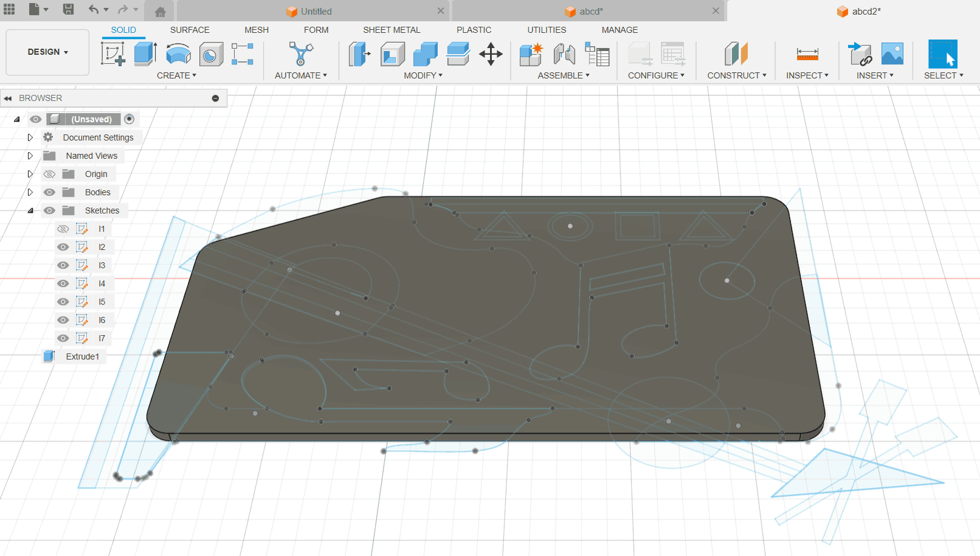980x556 pixels.
Task: Activate the Select tool icon
Action: (943, 54)
